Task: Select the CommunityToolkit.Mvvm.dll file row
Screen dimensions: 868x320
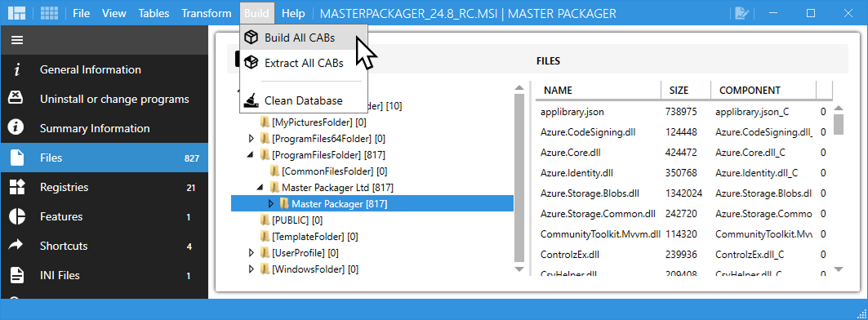Action: click(683, 234)
